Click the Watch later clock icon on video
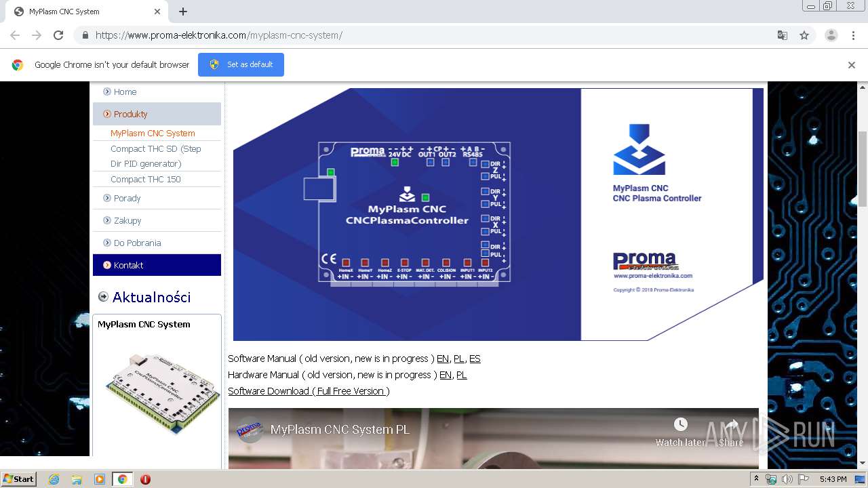The width and height of the screenshot is (868, 488). pyautogui.click(x=681, y=424)
